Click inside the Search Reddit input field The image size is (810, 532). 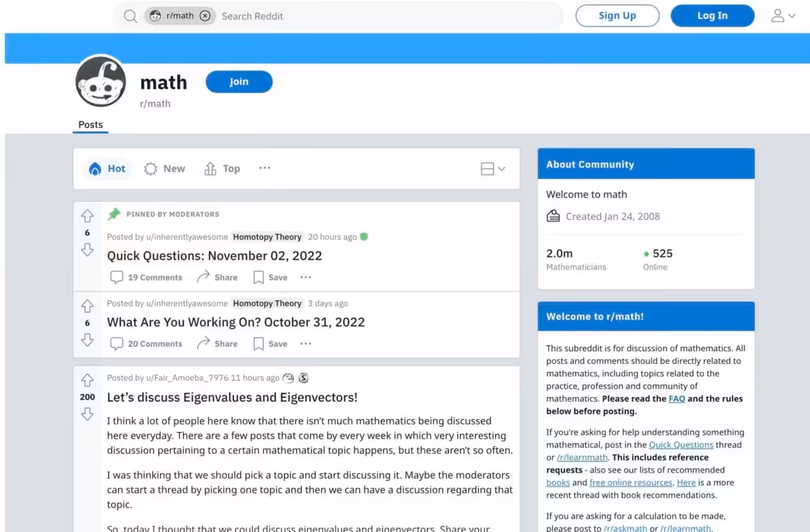tap(293, 15)
